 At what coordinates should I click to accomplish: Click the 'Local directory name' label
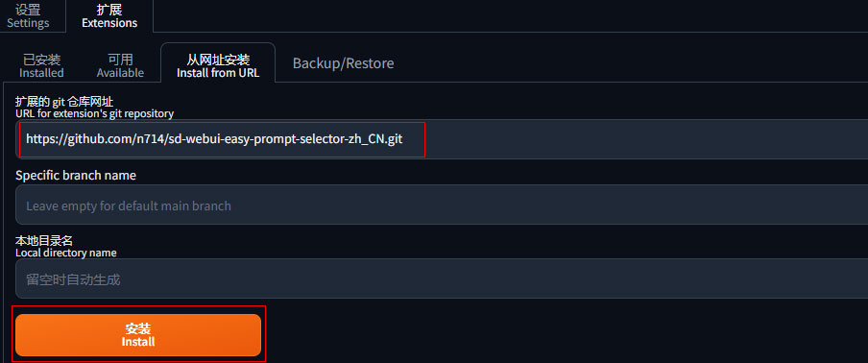click(66, 253)
